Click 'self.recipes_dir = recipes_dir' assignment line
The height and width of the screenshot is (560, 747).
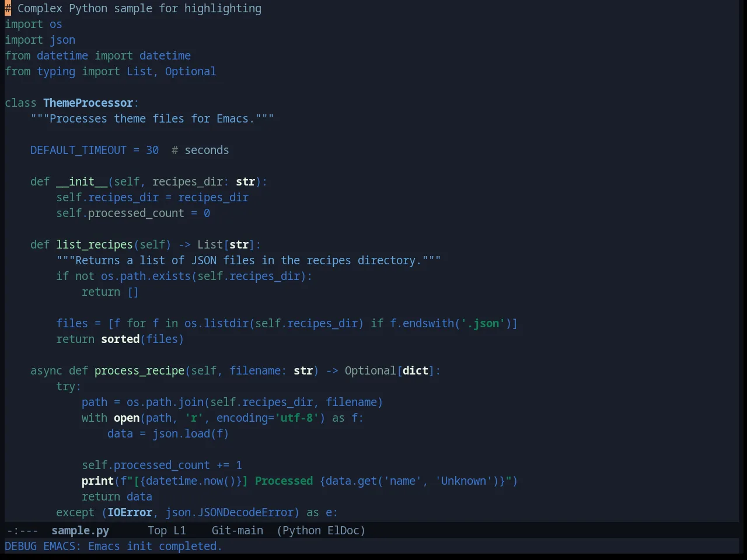coord(152,197)
